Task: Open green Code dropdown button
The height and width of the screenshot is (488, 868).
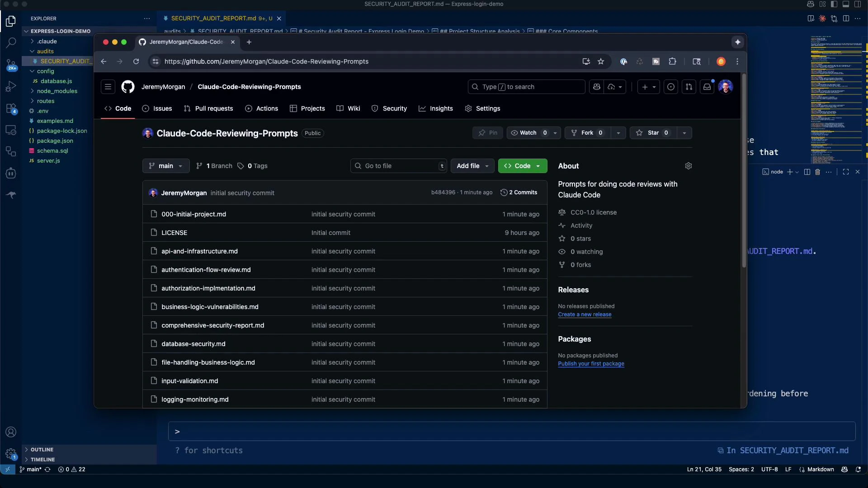Action: pyautogui.click(x=523, y=166)
